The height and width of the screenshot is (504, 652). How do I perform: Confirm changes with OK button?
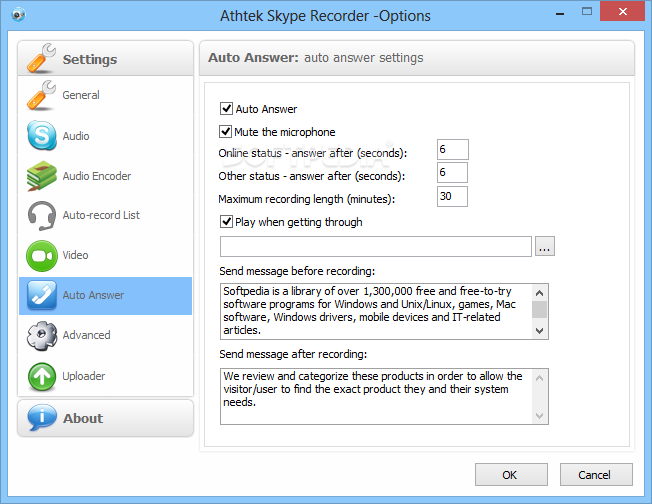(x=511, y=474)
